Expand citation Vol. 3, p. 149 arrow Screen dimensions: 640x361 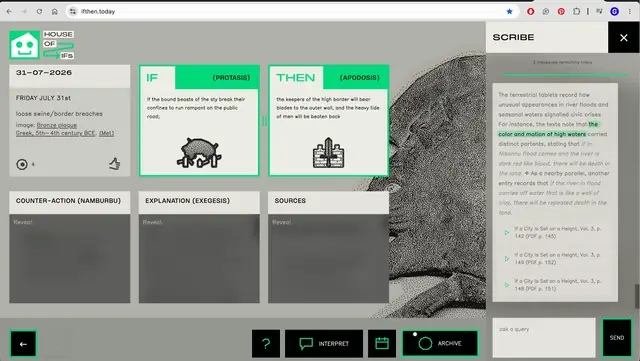pyautogui.click(x=507, y=258)
